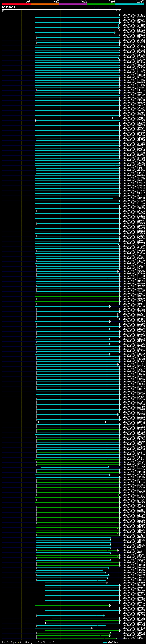Select hit UniRef100_C6T1Y2
Viewport: 146px width, 644px height.
133,40
